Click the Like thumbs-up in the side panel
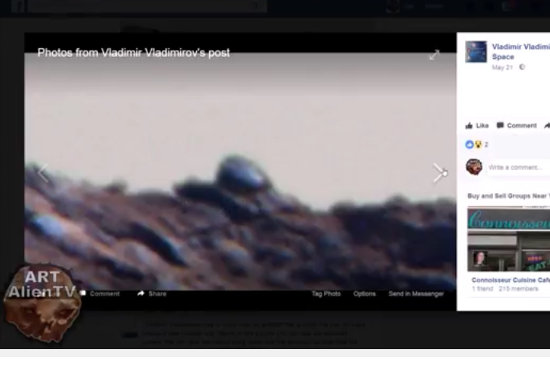 coord(477,126)
